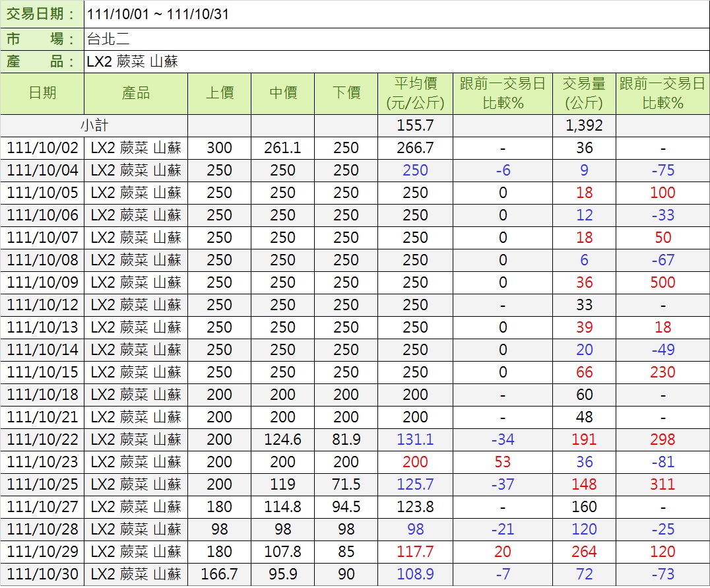
Task: Select the 上價 value 166.7
Action: (x=219, y=574)
